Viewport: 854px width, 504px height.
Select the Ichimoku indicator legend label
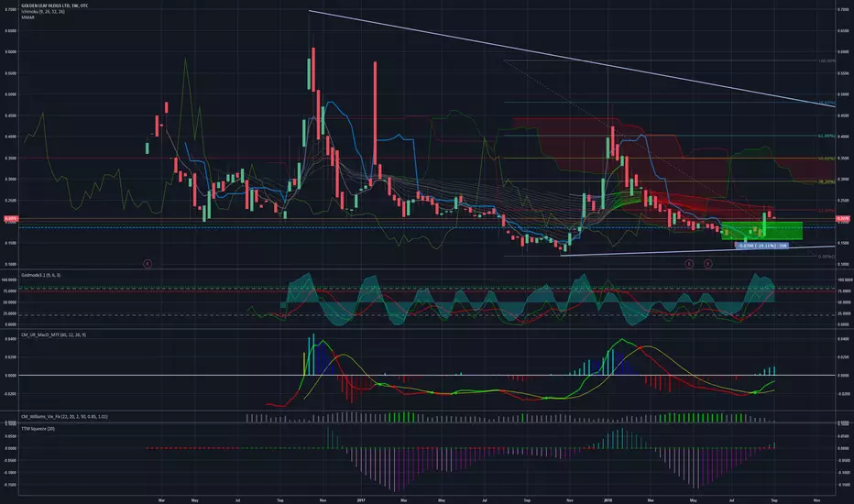pyautogui.click(x=42, y=11)
